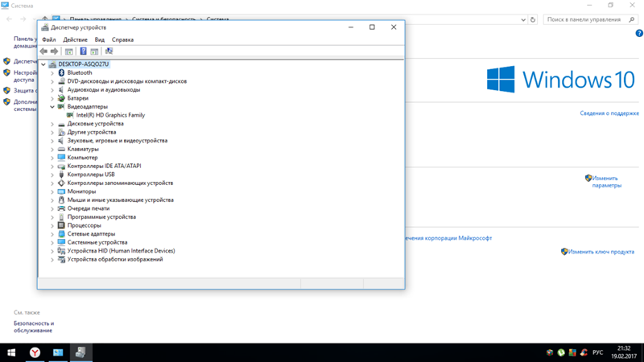The width and height of the screenshot is (644, 362).
Task: Click the Scan for hardware changes toolbar icon
Action: 109,51
